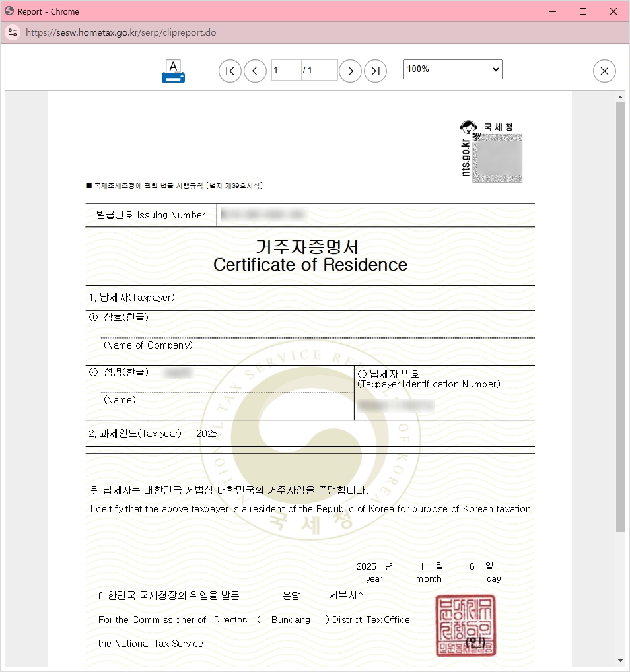Go to the first page
The image size is (630, 672).
[x=230, y=71]
